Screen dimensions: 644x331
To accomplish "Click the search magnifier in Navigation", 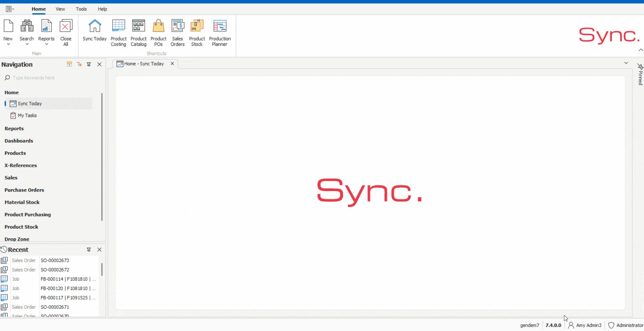I will point(7,78).
